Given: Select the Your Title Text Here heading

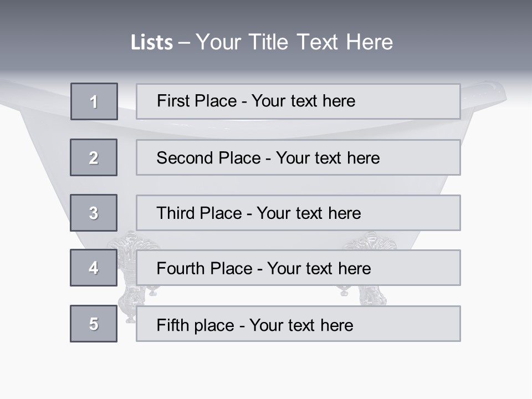Looking at the screenshot, I should 294,42.
